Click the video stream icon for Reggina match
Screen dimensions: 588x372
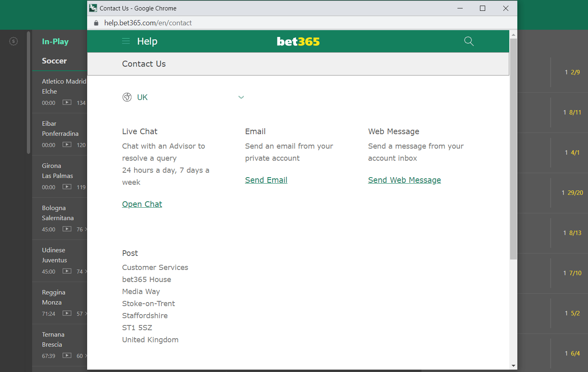click(67, 313)
